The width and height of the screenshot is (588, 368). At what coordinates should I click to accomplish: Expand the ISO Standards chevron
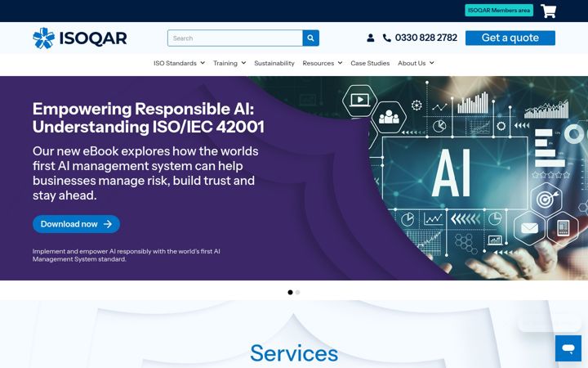203,63
